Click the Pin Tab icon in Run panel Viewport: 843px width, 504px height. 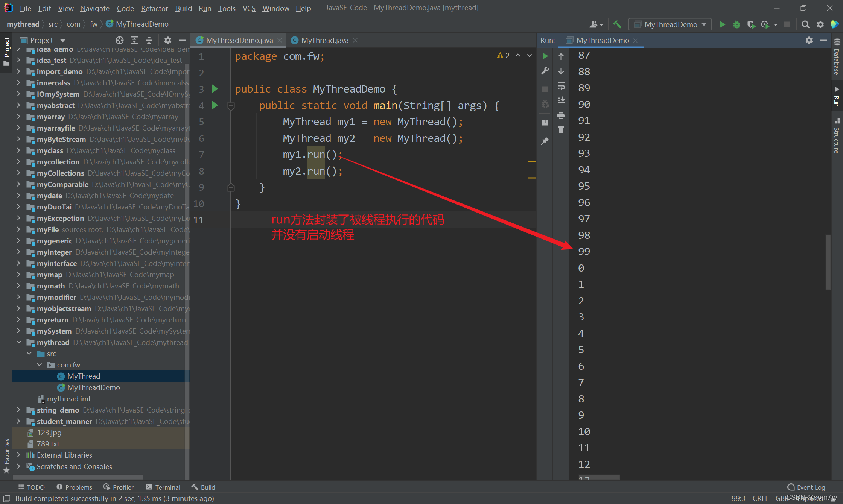tap(545, 141)
